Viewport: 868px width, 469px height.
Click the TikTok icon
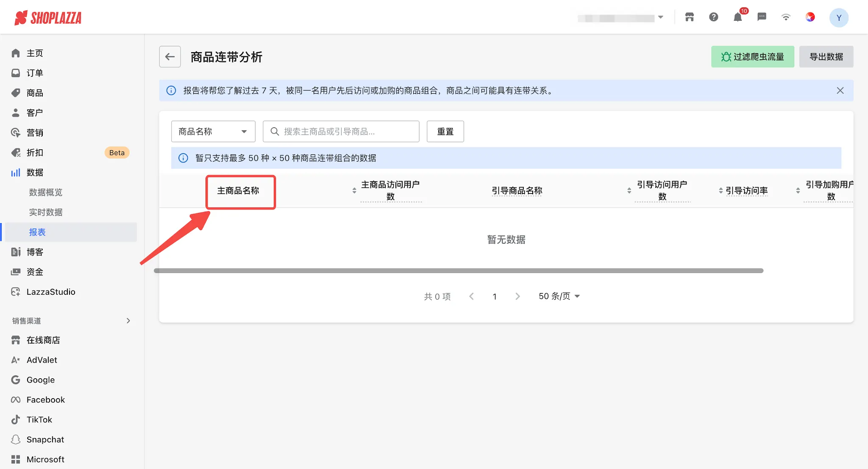pos(16,420)
